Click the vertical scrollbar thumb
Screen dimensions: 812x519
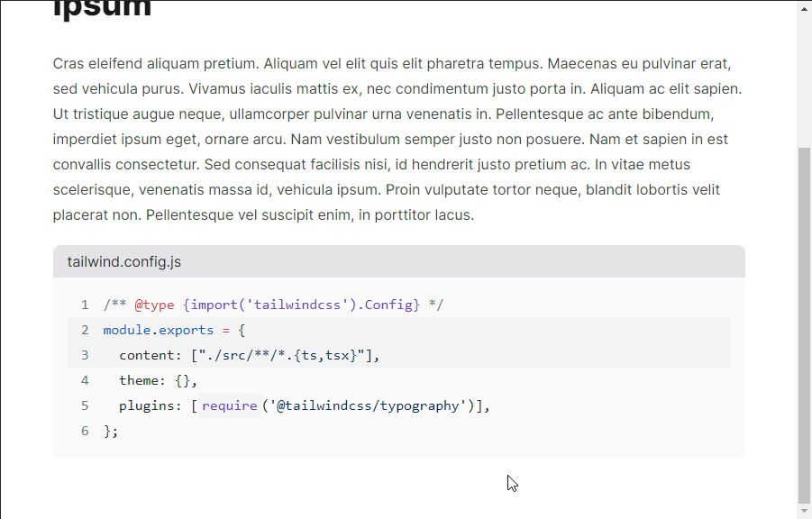point(804,324)
